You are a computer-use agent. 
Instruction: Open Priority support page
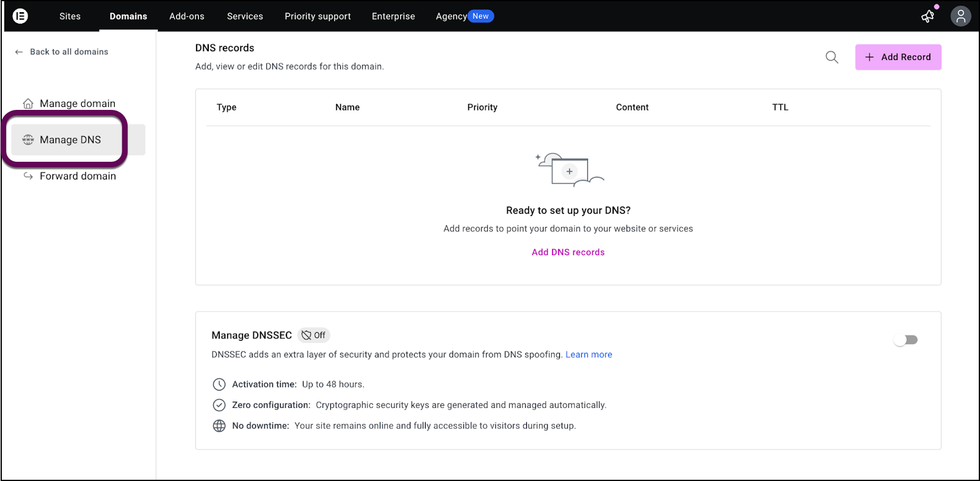(318, 16)
